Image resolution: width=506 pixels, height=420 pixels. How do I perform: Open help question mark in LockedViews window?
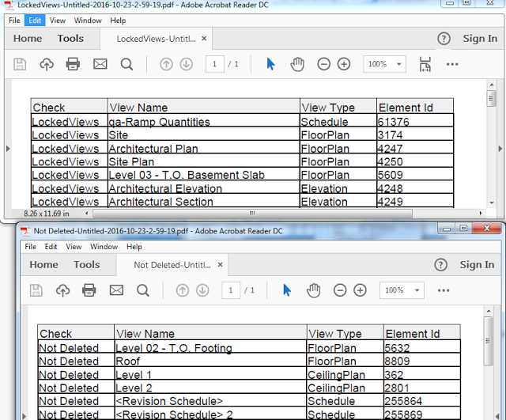click(444, 39)
